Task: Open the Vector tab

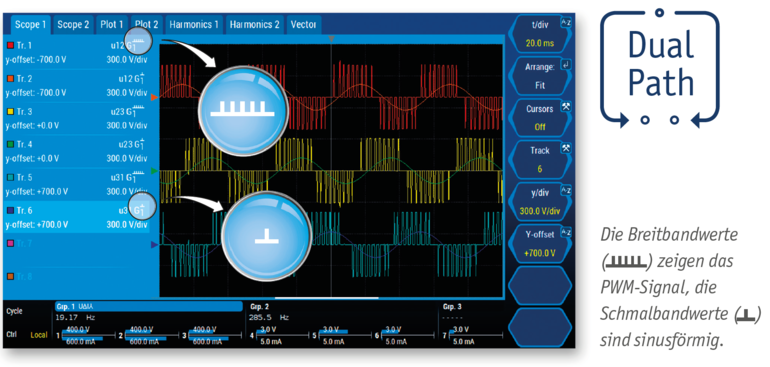Action: [x=303, y=25]
